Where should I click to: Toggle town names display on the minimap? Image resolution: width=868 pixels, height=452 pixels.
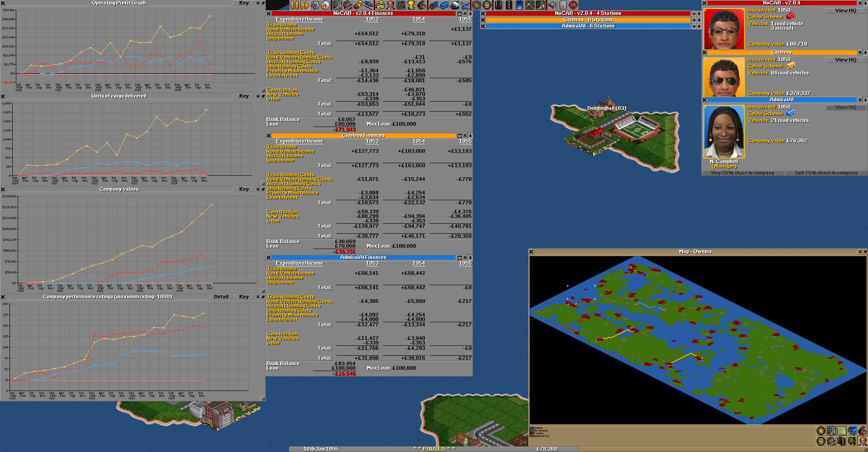pyautogui.click(x=831, y=441)
